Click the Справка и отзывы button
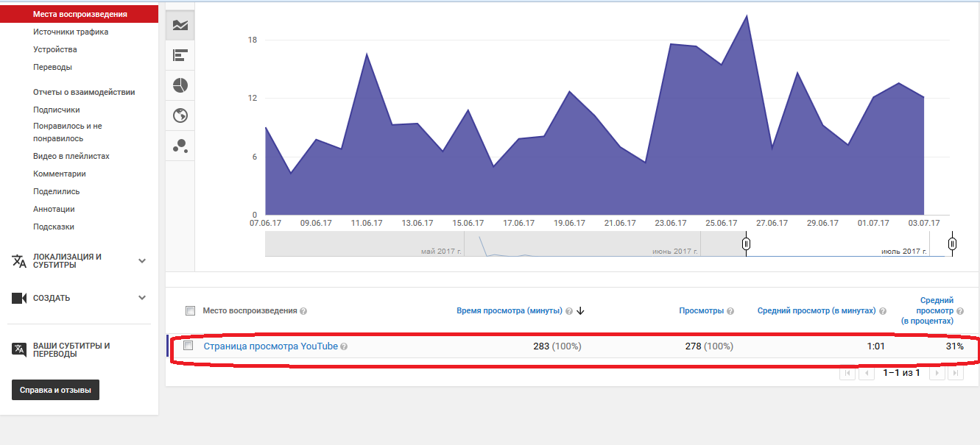Viewport: 980px width, 445px height. [56, 390]
